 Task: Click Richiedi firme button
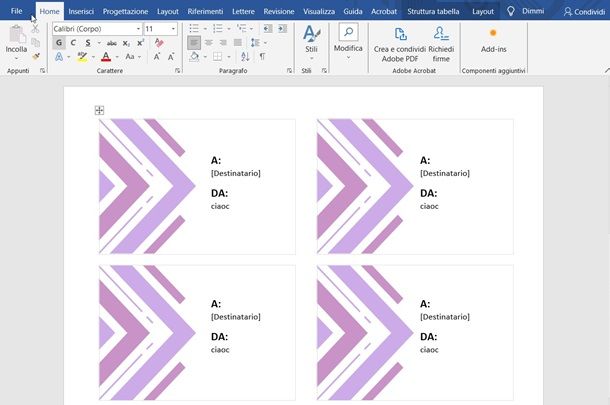tap(441, 44)
